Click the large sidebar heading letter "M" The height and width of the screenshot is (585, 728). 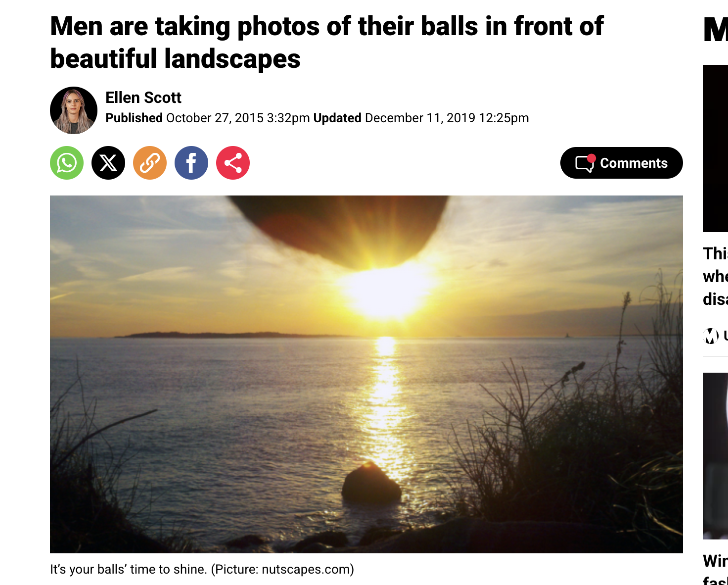716,30
